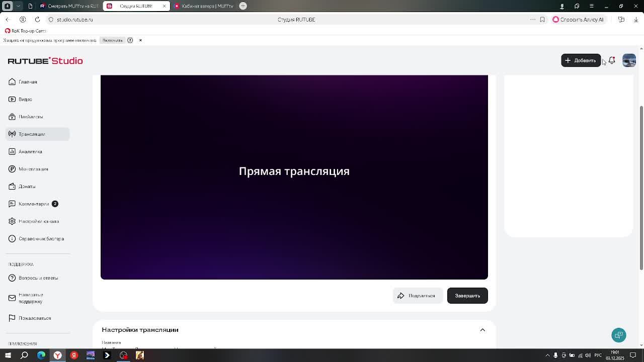
Task: Open Главная in the Studio sidebar
Action: tap(38, 82)
